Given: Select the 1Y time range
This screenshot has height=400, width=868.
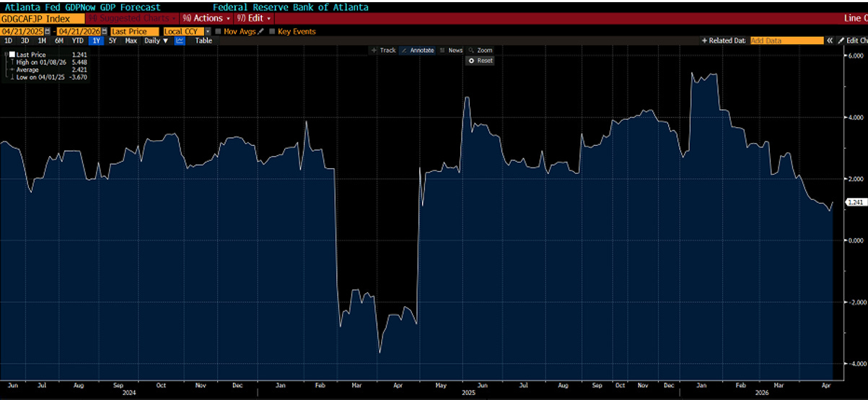Looking at the screenshot, I should 96,41.
